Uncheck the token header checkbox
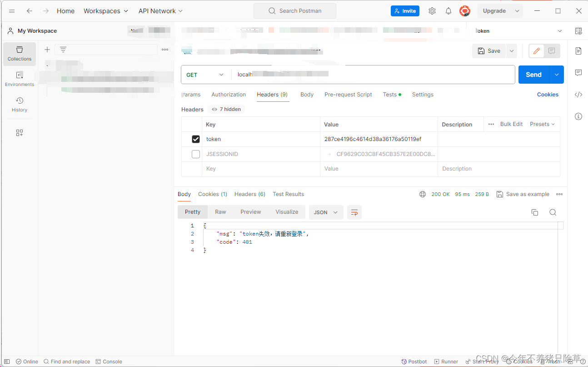Viewport: 588px width, 367px height. point(196,139)
